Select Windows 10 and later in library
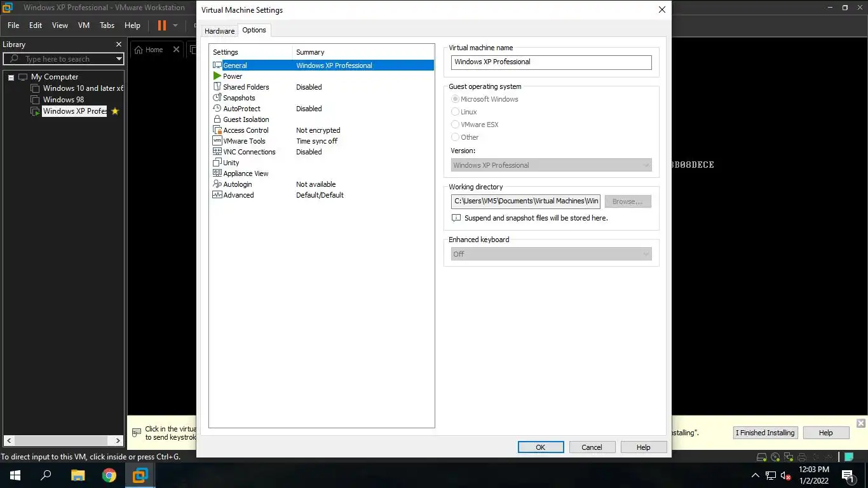868x488 pixels. 83,88
